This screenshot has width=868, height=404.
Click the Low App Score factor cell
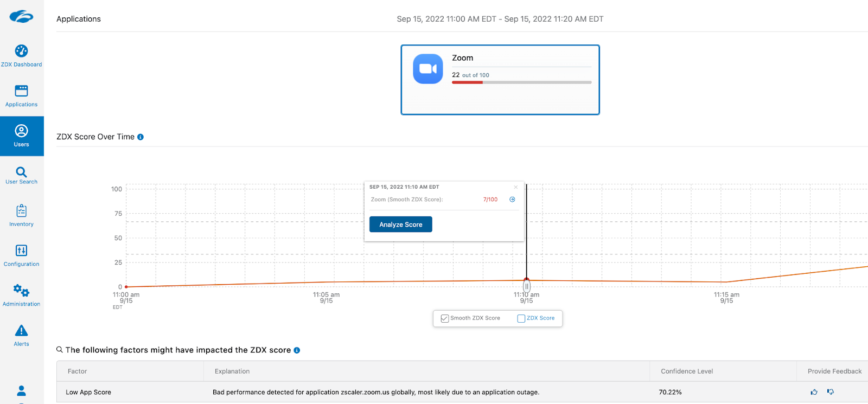tap(88, 392)
